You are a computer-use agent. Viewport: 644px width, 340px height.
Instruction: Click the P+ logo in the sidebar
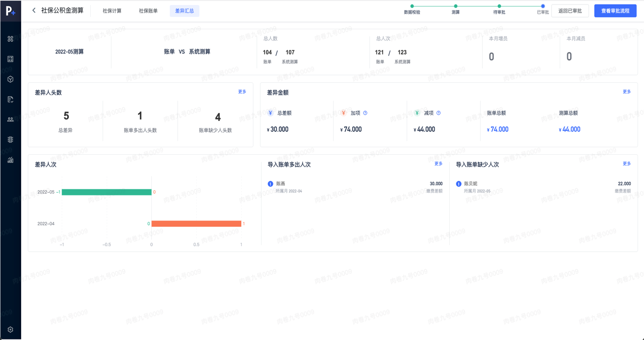pyautogui.click(x=10, y=11)
